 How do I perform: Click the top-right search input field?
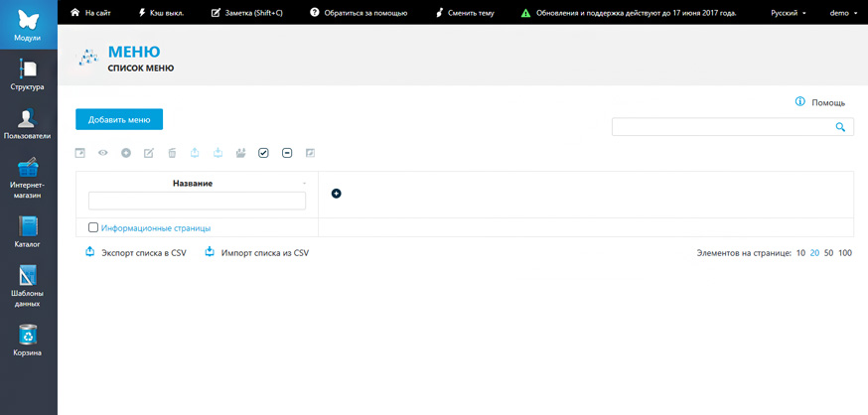(x=732, y=127)
